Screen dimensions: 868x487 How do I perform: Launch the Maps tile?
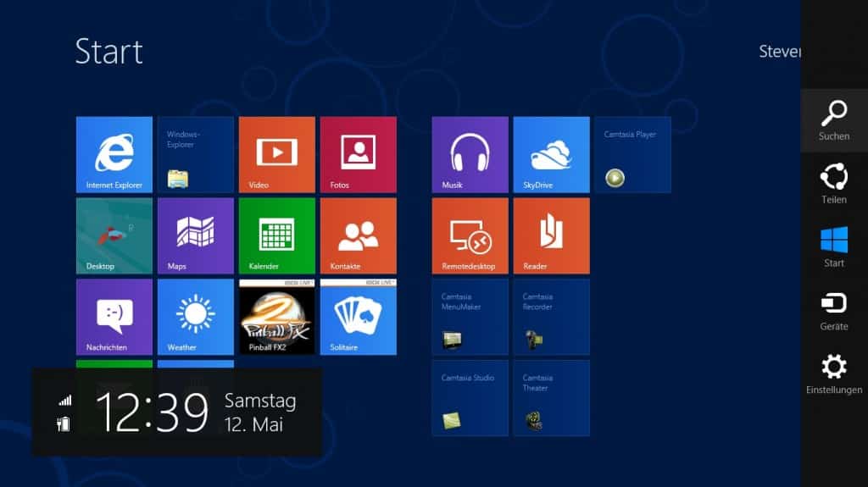click(196, 235)
